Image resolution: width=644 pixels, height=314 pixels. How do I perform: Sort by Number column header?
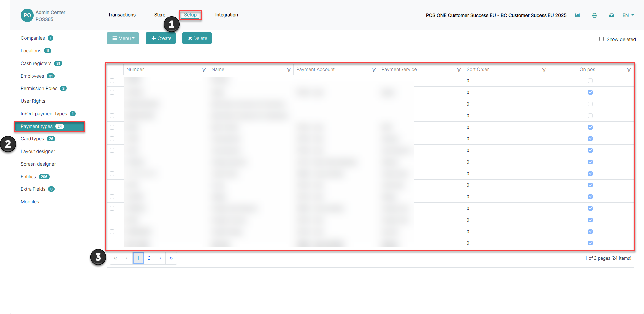pyautogui.click(x=135, y=69)
